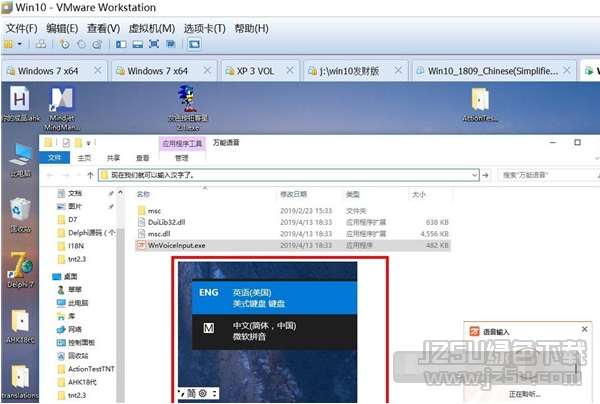Toggle the thumbnail bar view icon

click(138, 44)
